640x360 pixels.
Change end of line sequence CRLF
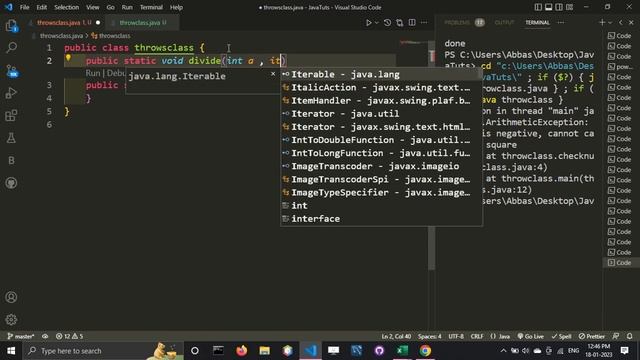tap(477, 336)
